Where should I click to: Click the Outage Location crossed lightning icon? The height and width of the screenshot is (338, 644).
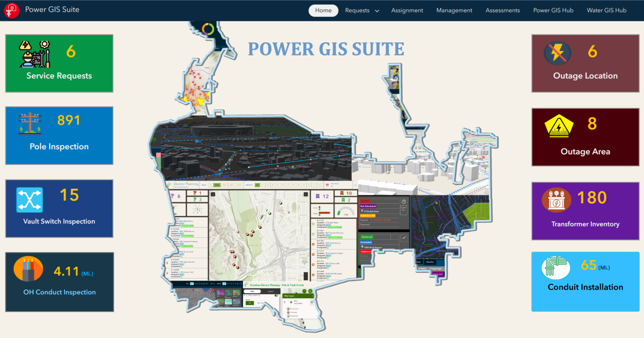coord(557,53)
